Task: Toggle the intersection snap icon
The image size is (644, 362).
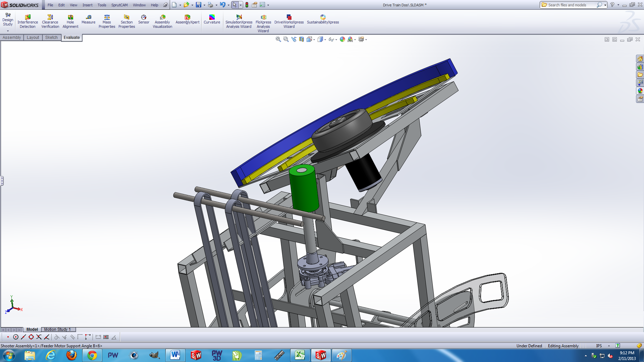Action: click(x=39, y=337)
